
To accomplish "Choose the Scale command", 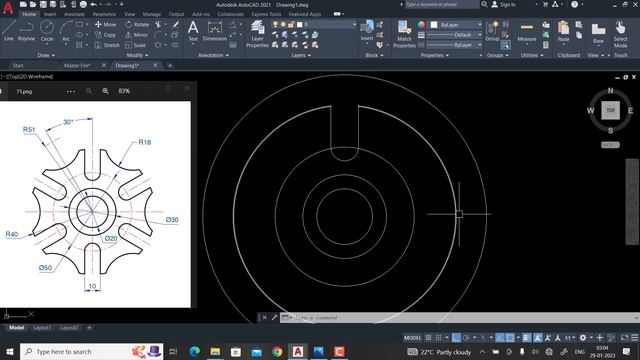I will click(x=136, y=45).
